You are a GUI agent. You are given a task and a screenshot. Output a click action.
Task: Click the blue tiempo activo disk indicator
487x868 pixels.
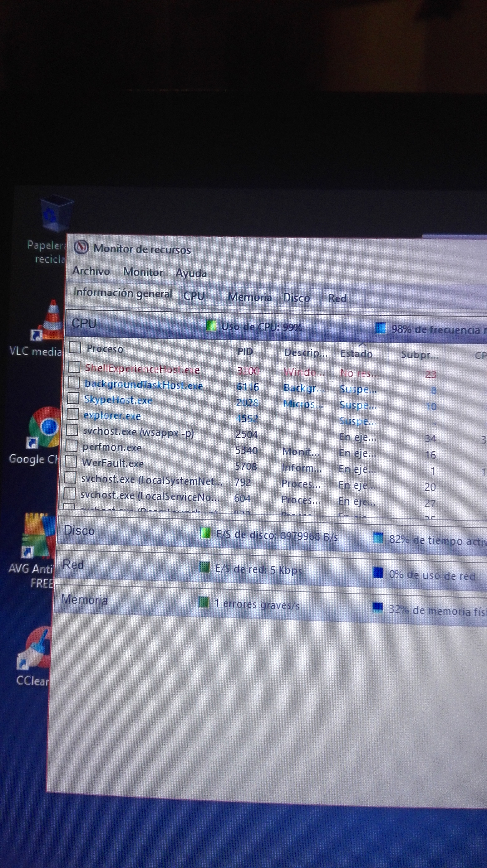[378, 538]
